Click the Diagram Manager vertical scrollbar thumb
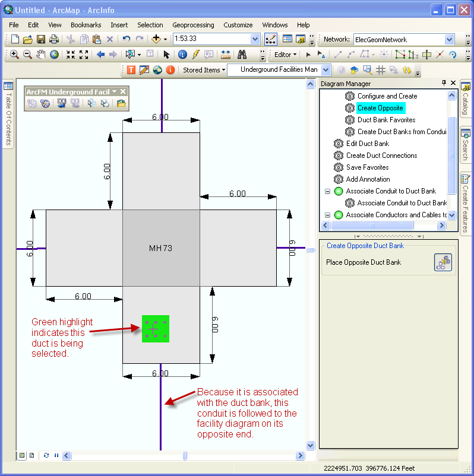474x476 pixels. click(452, 155)
